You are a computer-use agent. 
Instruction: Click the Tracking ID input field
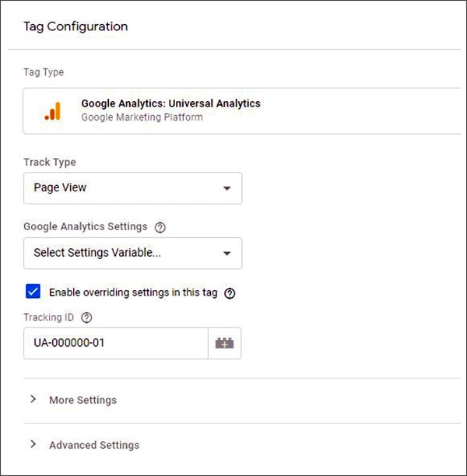(x=116, y=343)
